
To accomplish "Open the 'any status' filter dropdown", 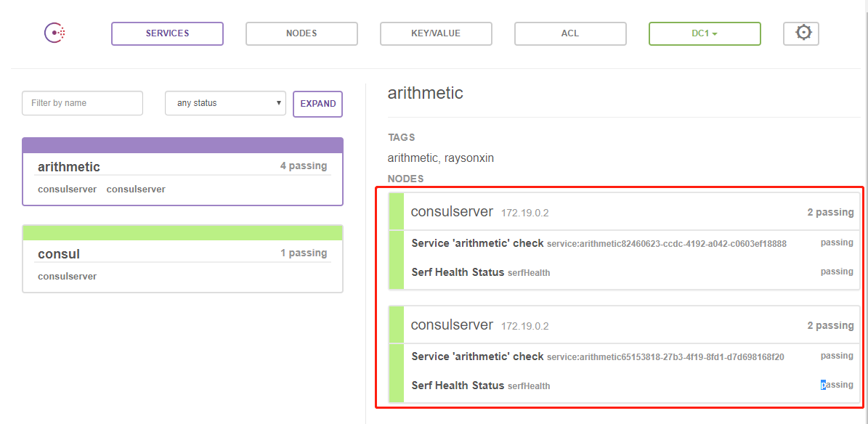I will click(225, 103).
